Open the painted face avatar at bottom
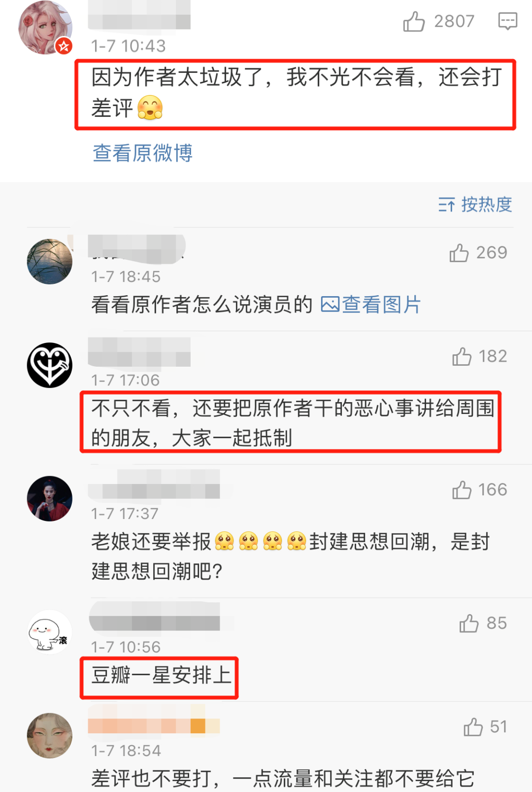 [x=49, y=736]
